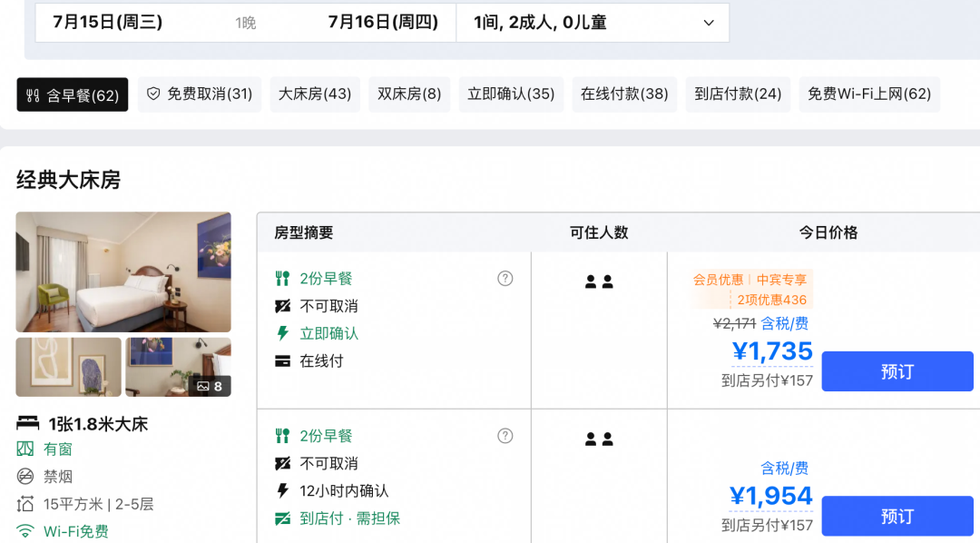Click the 2份早餐 label in first rate
The width and height of the screenshot is (980, 543).
tap(327, 279)
